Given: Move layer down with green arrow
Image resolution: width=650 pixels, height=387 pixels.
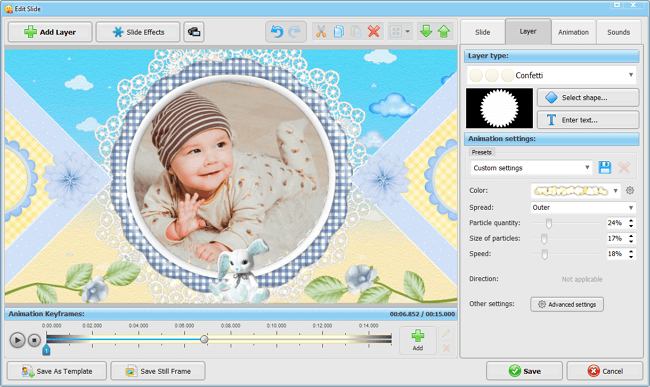Looking at the screenshot, I should tap(426, 31).
